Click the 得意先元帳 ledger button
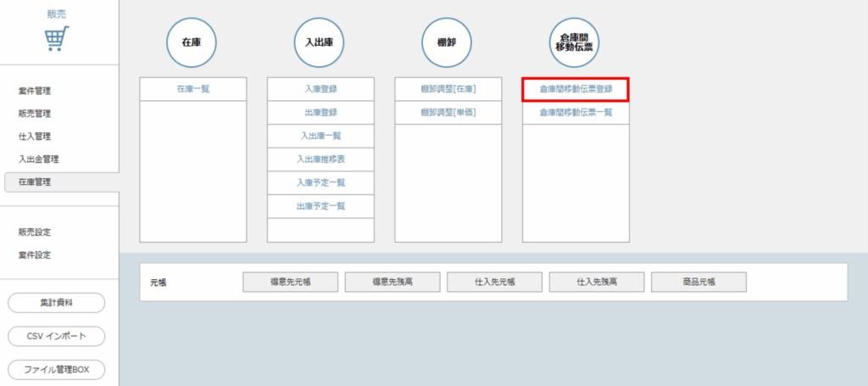868x386 pixels. tap(290, 282)
